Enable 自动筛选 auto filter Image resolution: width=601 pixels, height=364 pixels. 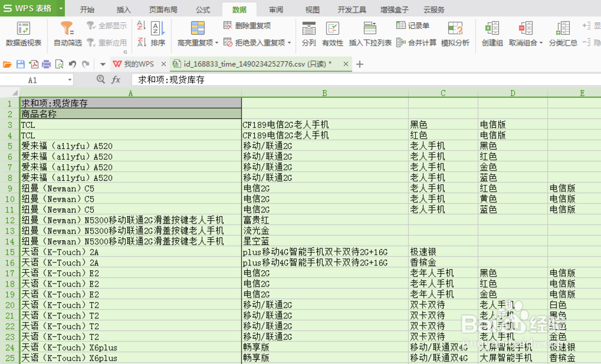67,34
